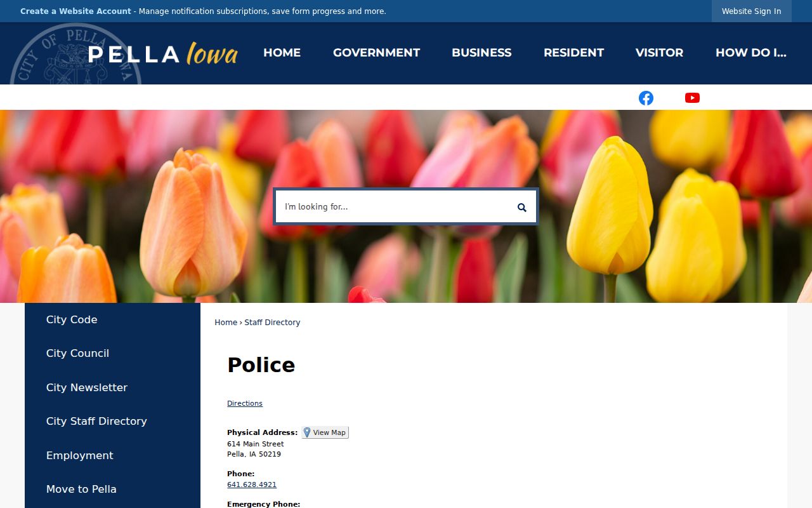
Task: Open the BUSINESS menu
Action: pos(481,53)
